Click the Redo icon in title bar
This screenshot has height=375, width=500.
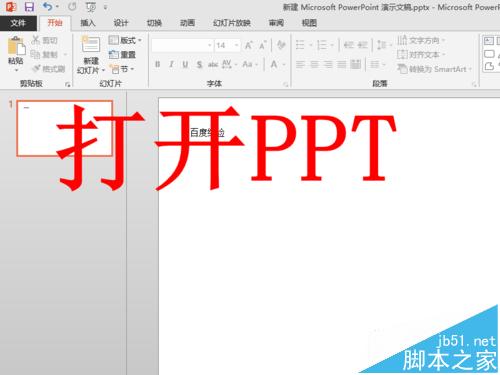click(72, 7)
